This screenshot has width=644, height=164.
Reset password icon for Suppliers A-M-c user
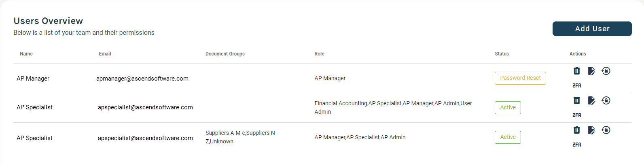[x=606, y=130]
